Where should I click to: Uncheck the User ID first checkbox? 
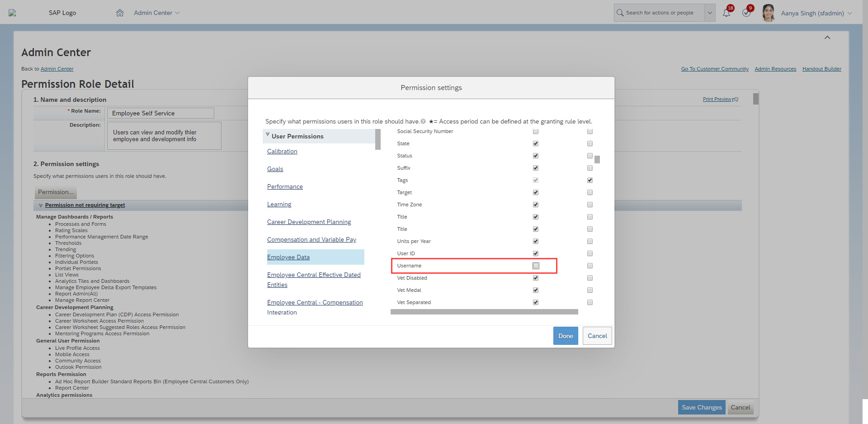pos(536,253)
